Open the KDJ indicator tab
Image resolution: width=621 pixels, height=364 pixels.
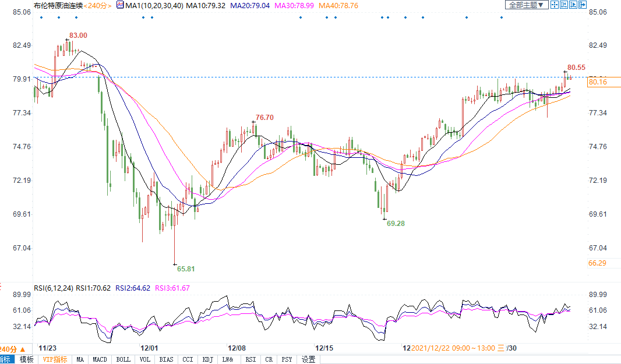(x=208, y=359)
